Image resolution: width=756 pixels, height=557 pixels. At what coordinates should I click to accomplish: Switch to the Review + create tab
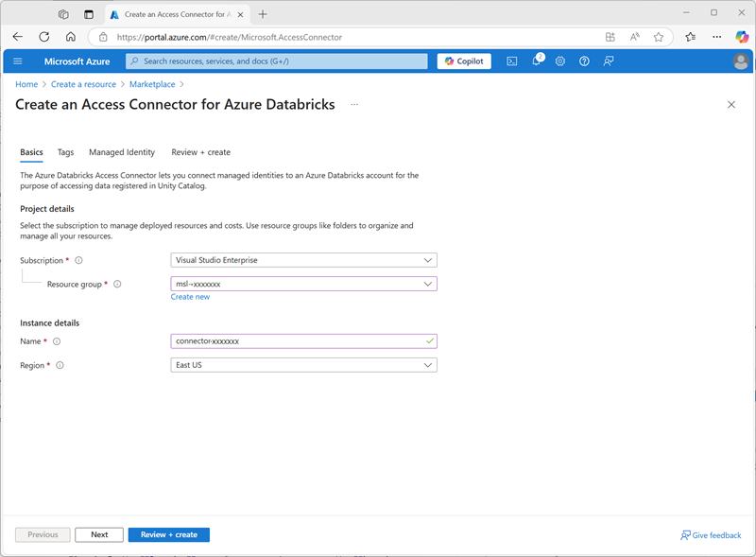(200, 152)
